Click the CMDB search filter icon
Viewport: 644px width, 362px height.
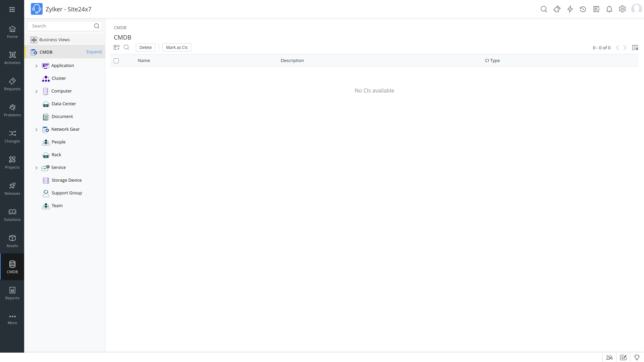tap(126, 47)
